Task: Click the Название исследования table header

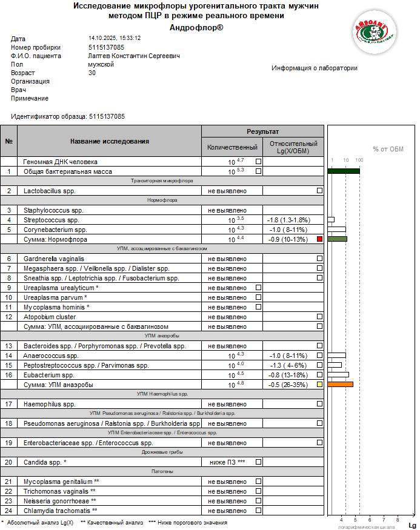Action: [x=109, y=141]
